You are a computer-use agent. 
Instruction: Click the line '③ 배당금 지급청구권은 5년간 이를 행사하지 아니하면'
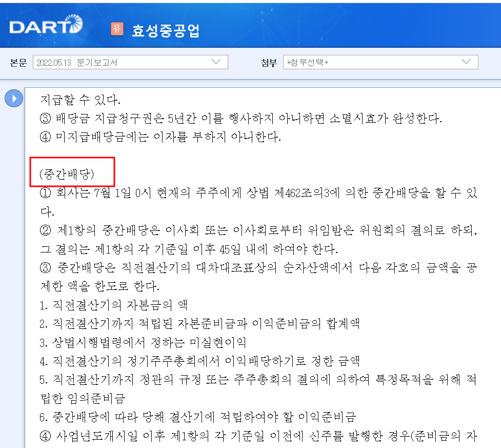tap(241, 119)
